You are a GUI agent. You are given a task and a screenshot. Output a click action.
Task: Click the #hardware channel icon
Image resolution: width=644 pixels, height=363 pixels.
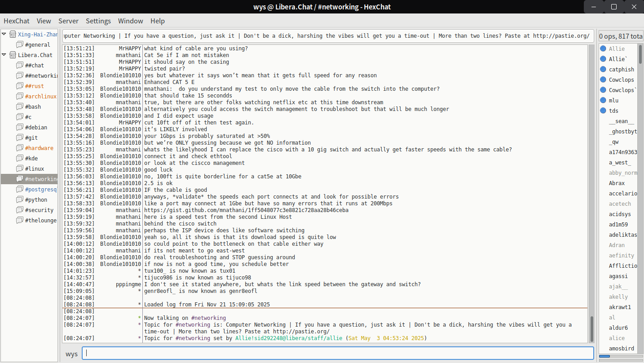coord(20,148)
